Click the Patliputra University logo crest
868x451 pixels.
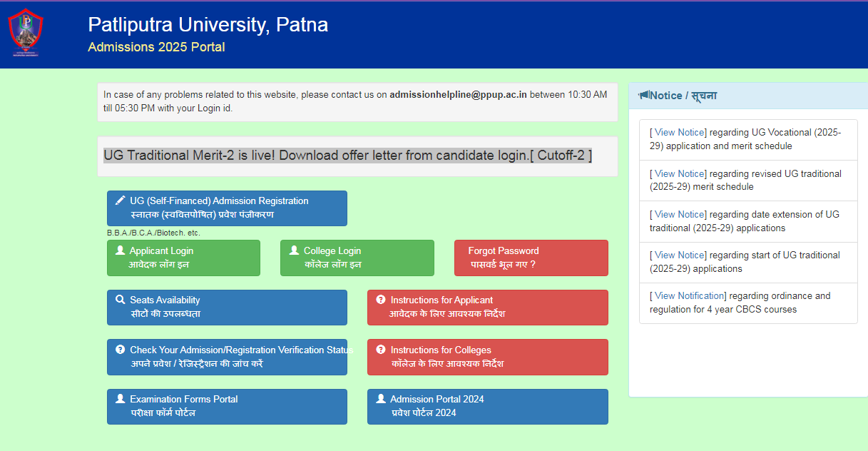pyautogui.click(x=26, y=33)
